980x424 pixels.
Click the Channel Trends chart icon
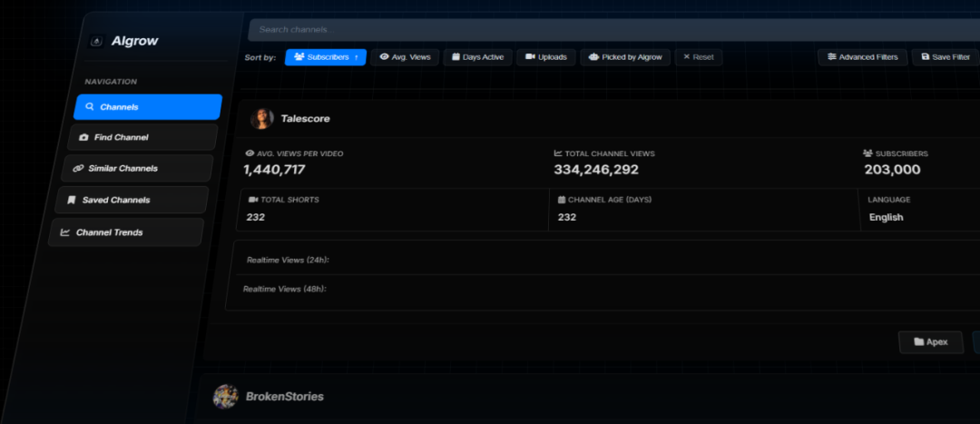65,232
